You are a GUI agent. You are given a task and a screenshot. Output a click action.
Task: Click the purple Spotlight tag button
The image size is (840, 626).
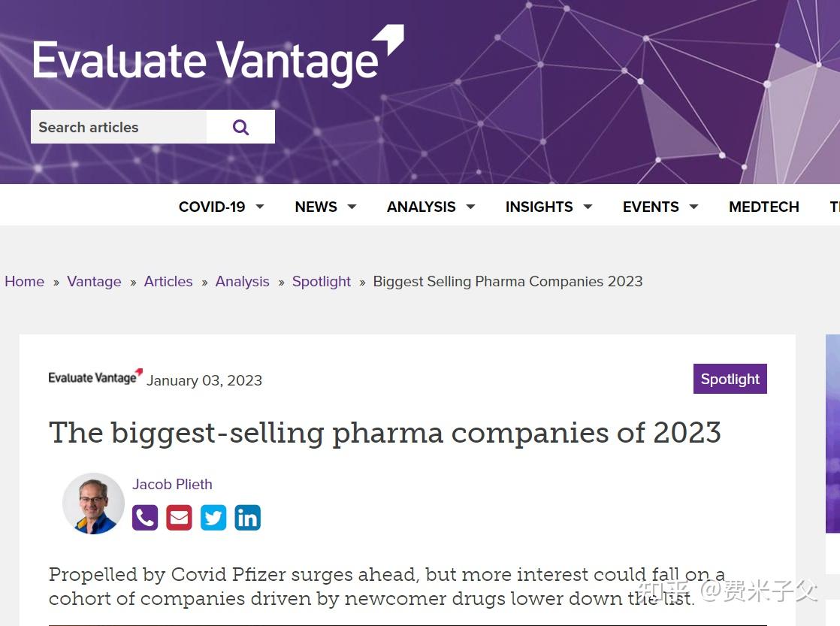pos(730,380)
